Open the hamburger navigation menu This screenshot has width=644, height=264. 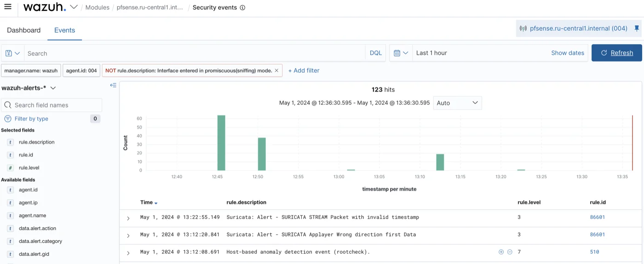coord(8,7)
